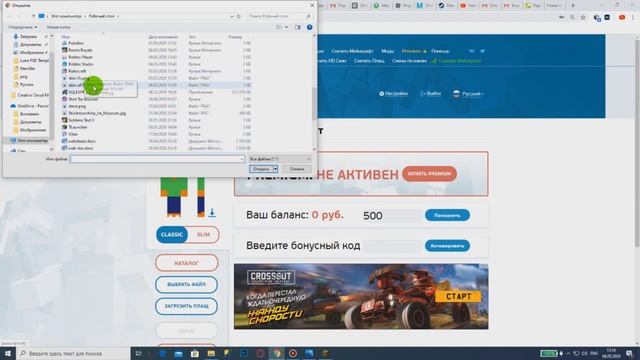Select the NewSite folder in the sidebar

point(27,69)
